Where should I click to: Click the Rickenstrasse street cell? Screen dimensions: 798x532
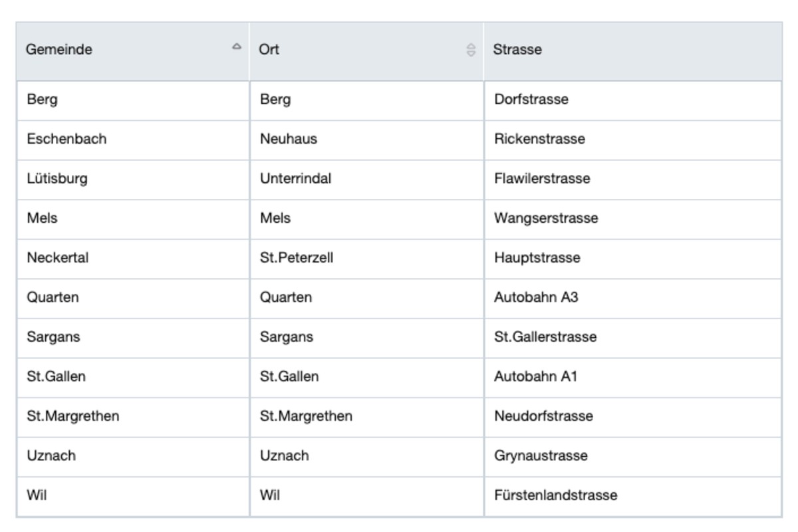[539, 140]
